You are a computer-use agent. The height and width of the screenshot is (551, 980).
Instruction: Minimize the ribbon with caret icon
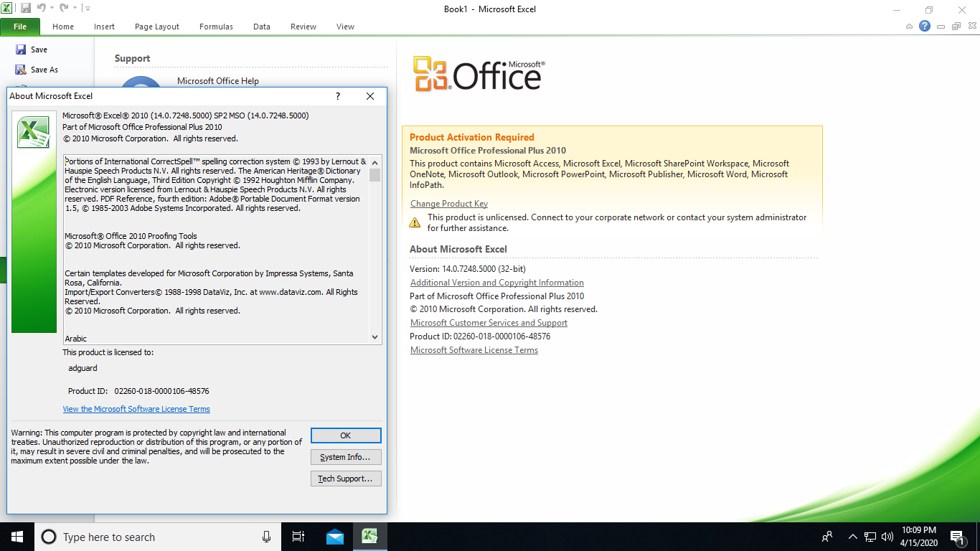[x=909, y=27]
